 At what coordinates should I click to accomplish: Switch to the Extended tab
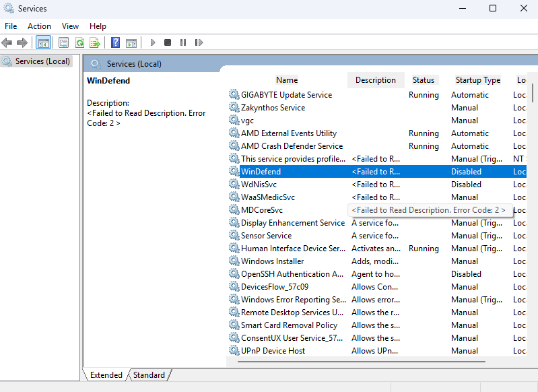[106, 375]
